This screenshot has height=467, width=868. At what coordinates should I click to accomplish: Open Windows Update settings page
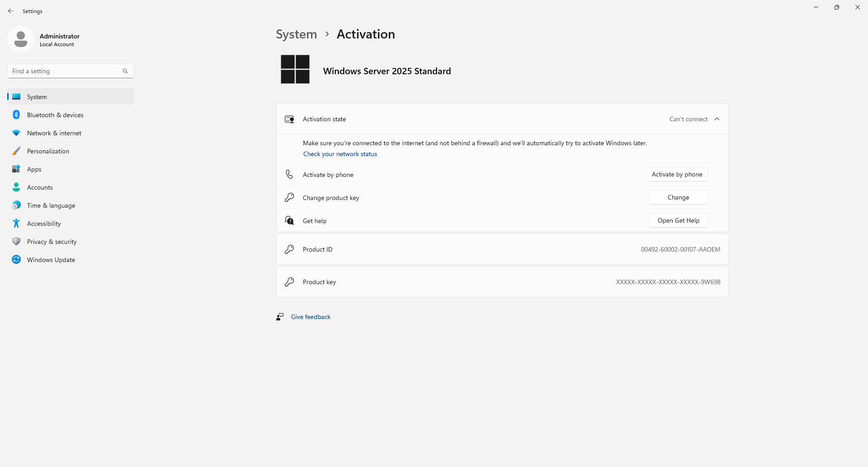(x=51, y=260)
